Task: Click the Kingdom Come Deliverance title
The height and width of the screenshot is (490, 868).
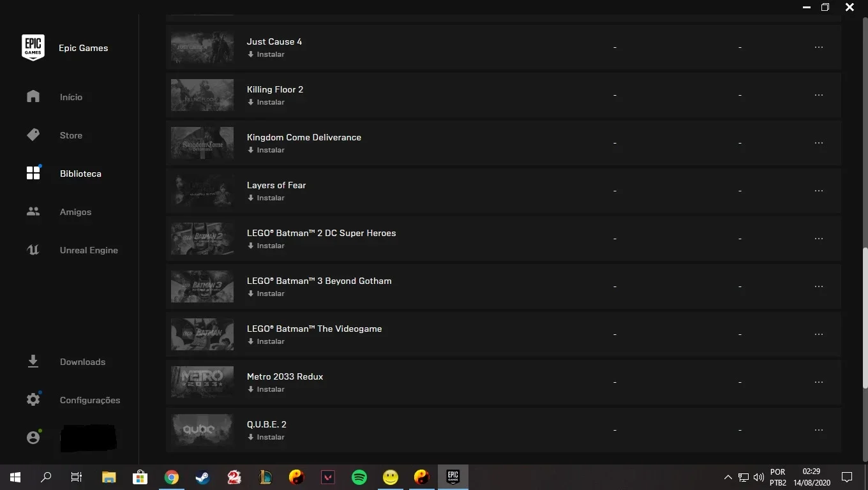Action: click(304, 137)
